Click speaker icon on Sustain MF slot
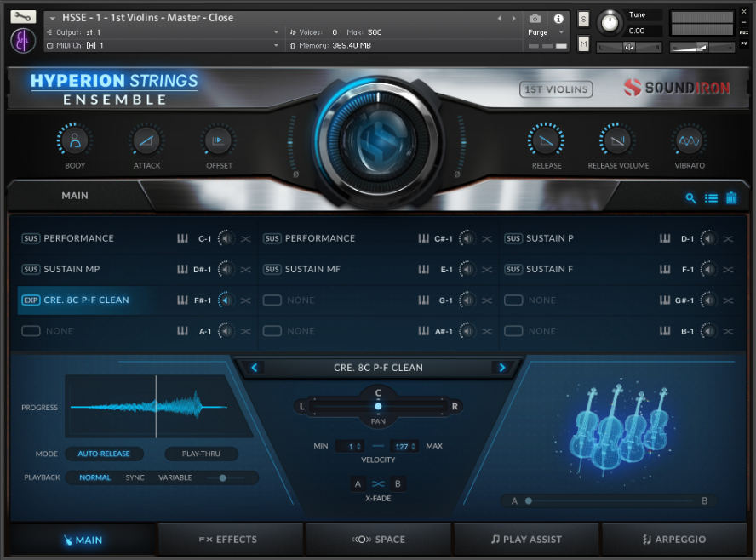The image size is (756, 560). (467, 270)
